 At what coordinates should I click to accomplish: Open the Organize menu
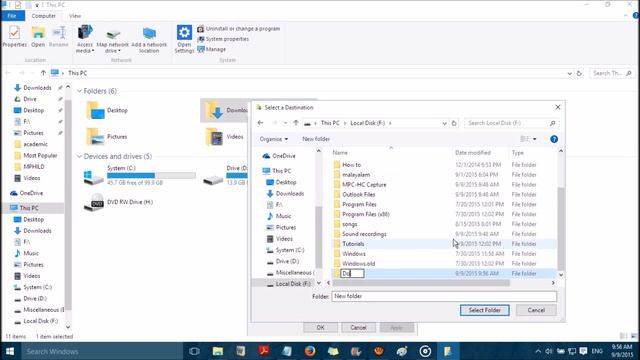tap(273, 139)
